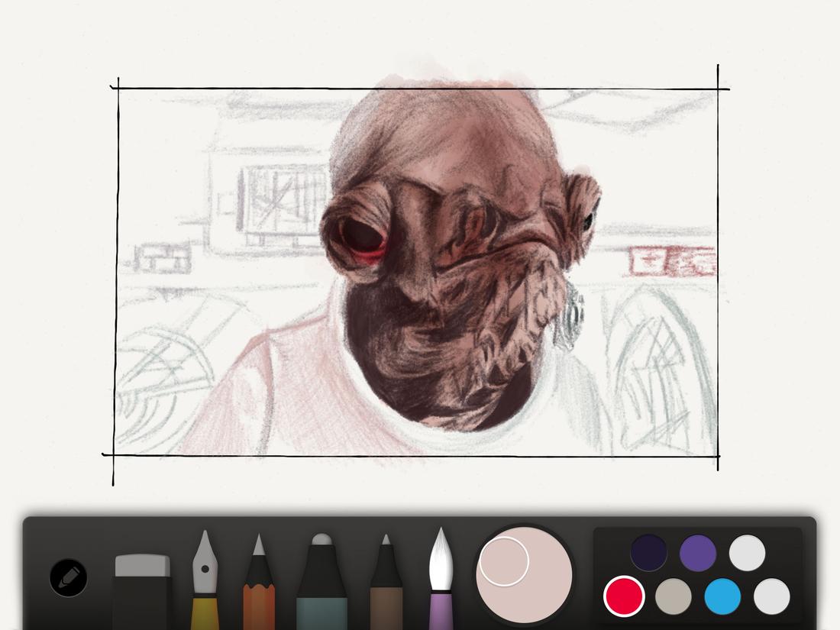Open the color mixer wheel
This screenshot has width=840, height=630.
coord(523,574)
